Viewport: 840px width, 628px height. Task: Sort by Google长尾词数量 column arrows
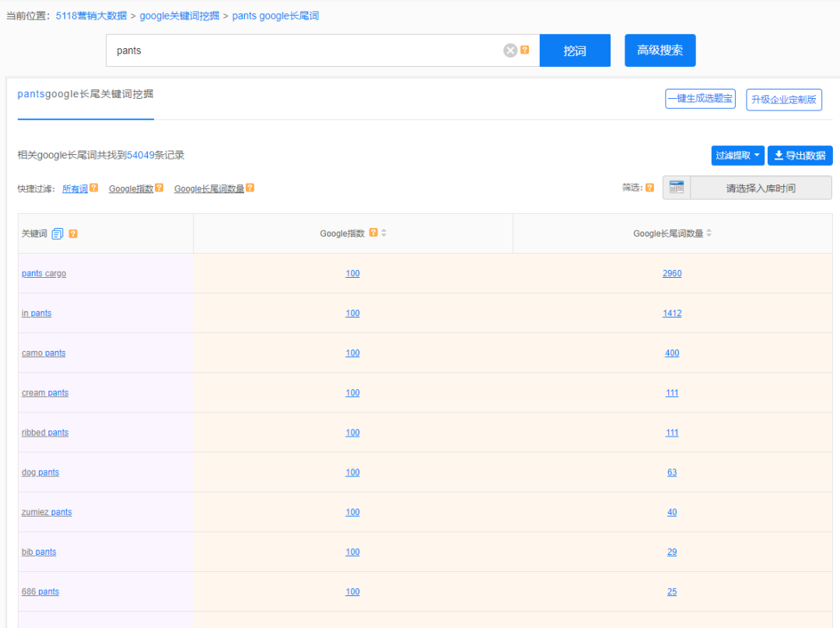(709, 233)
